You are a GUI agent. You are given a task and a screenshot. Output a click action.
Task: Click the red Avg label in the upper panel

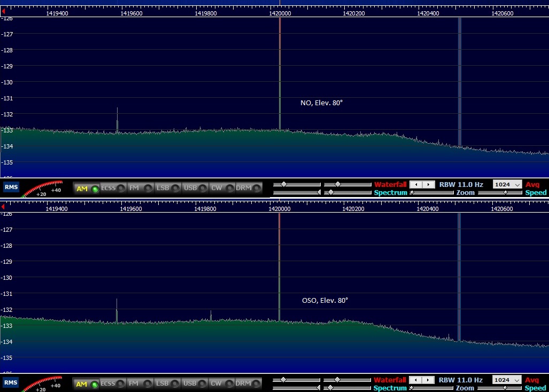pos(532,184)
